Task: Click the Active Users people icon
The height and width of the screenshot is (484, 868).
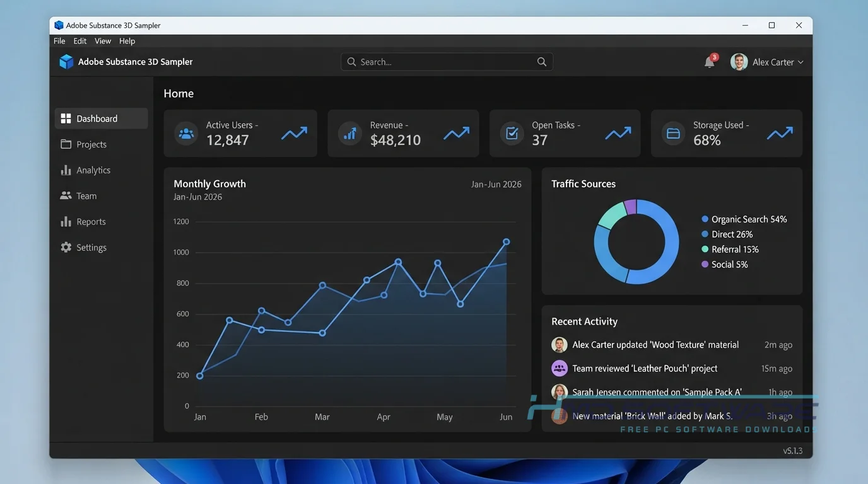Action: click(x=186, y=134)
